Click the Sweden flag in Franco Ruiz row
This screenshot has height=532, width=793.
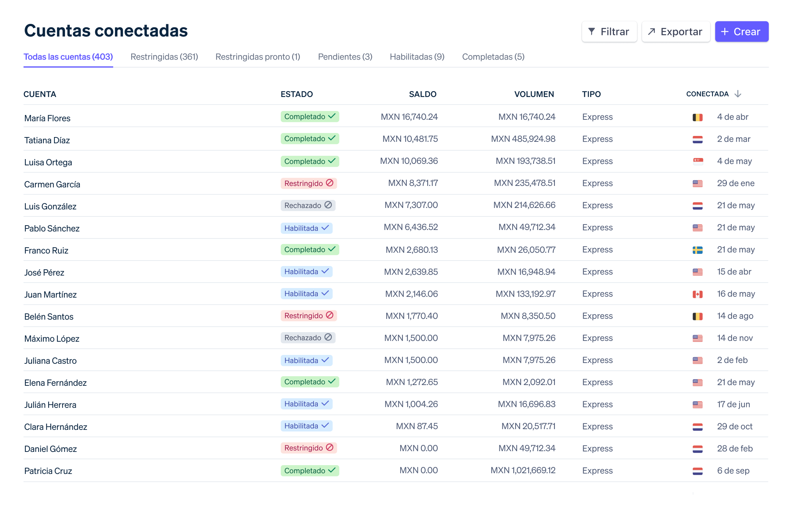click(697, 250)
